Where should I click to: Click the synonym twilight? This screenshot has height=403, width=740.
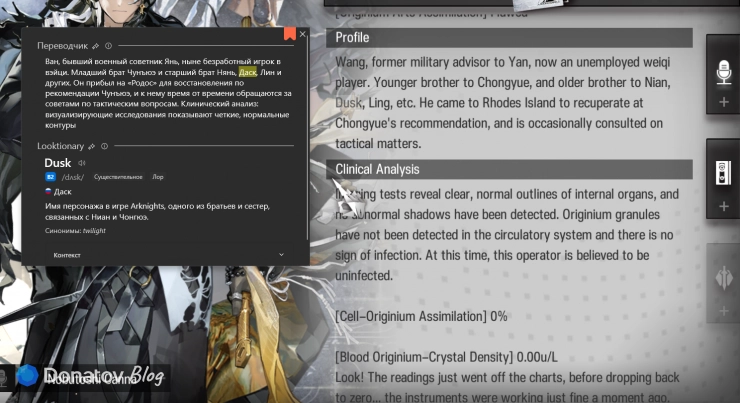(x=94, y=231)
